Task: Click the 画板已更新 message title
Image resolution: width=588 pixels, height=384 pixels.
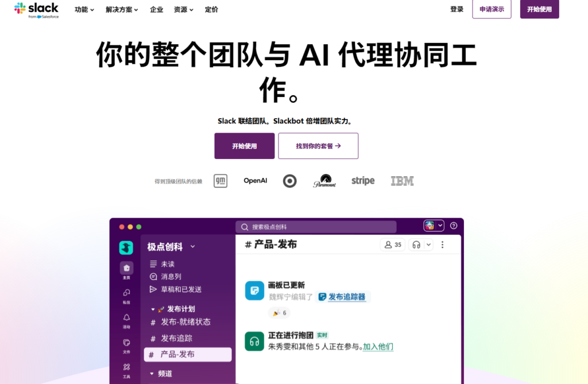Action: pos(286,285)
